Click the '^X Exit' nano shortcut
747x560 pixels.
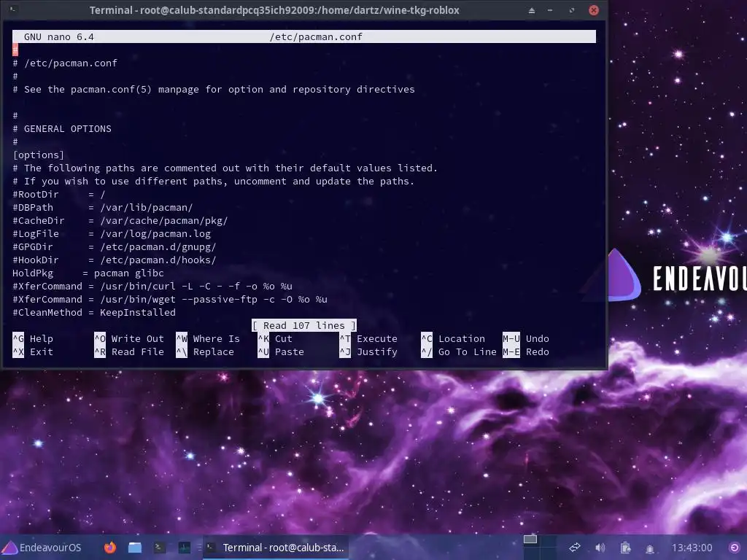click(x=33, y=352)
